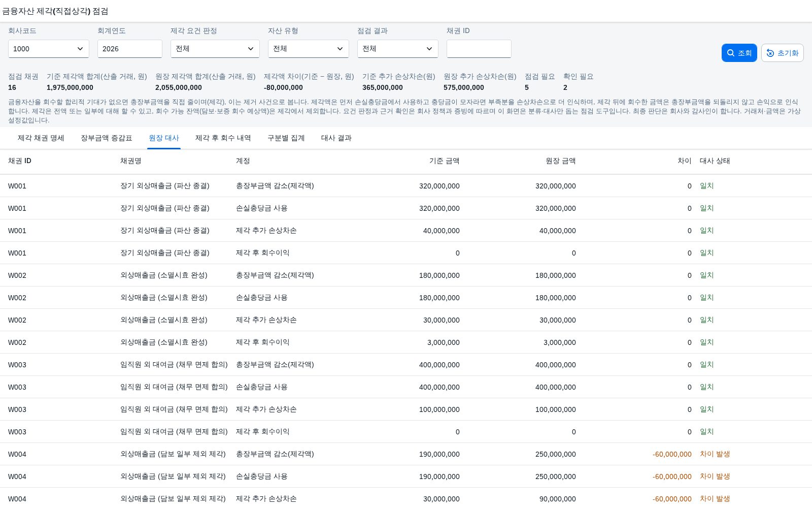Click the 원장 금액 column header
This screenshot has width=812, height=508.
pos(561,161)
